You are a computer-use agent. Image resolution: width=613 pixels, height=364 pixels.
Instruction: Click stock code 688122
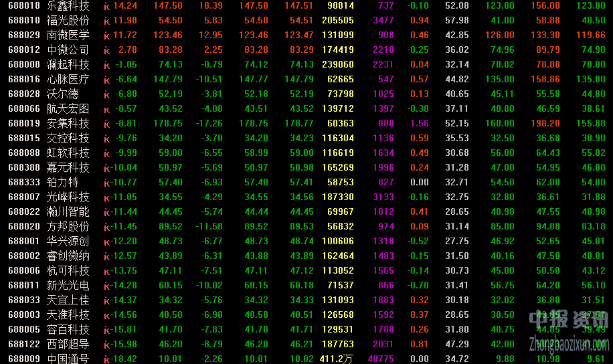(24, 344)
